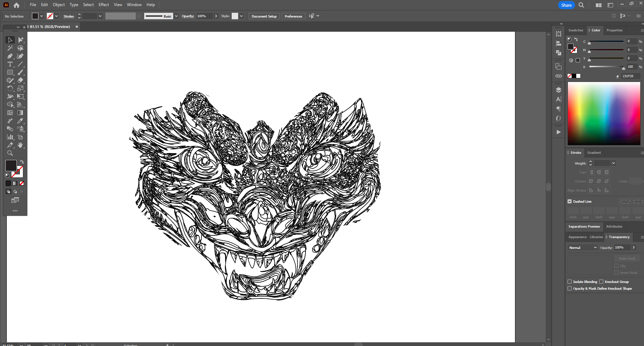
Task: Expand the stroke Weight dropdown
Action: click(x=613, y=163)
